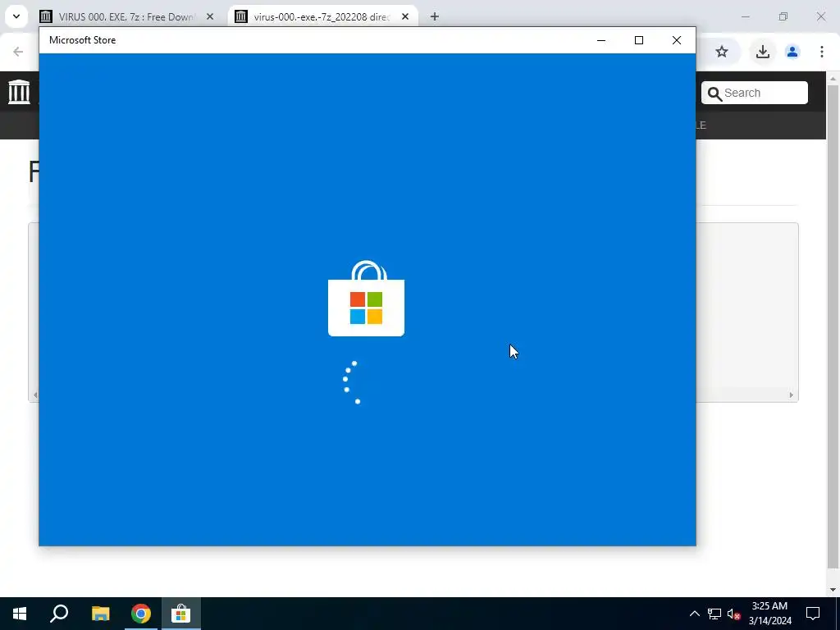Click the horizontal scroll right arrow in listing
Screen dimensions: 840x630
[792, 395]
